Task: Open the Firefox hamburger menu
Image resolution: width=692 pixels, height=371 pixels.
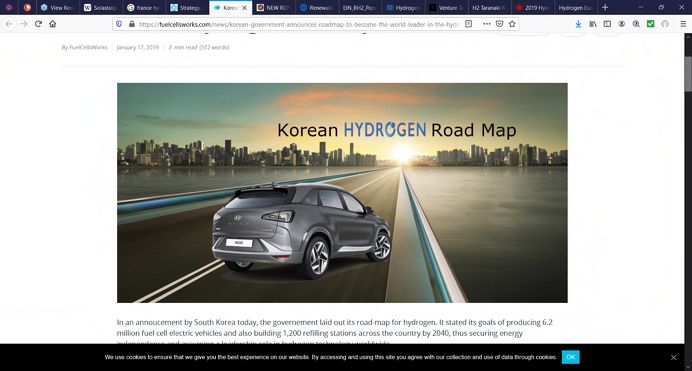Action: 683,24
